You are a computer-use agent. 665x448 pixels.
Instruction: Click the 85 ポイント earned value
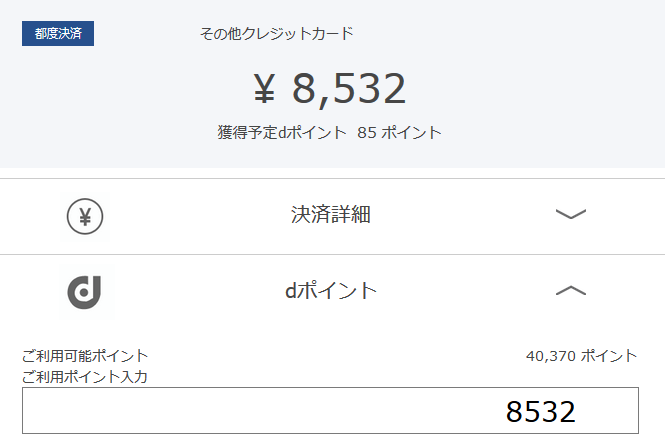click(399, 132)
